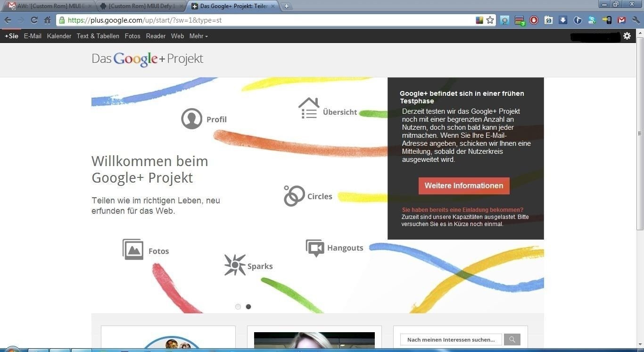This screenshot has width=644, height=352.
Task: Select the second carousel slide dot
Action: coord(248,307)
